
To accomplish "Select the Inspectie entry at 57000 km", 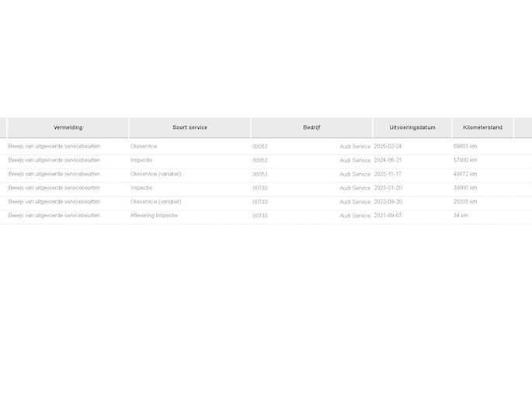I will [141, 160].
